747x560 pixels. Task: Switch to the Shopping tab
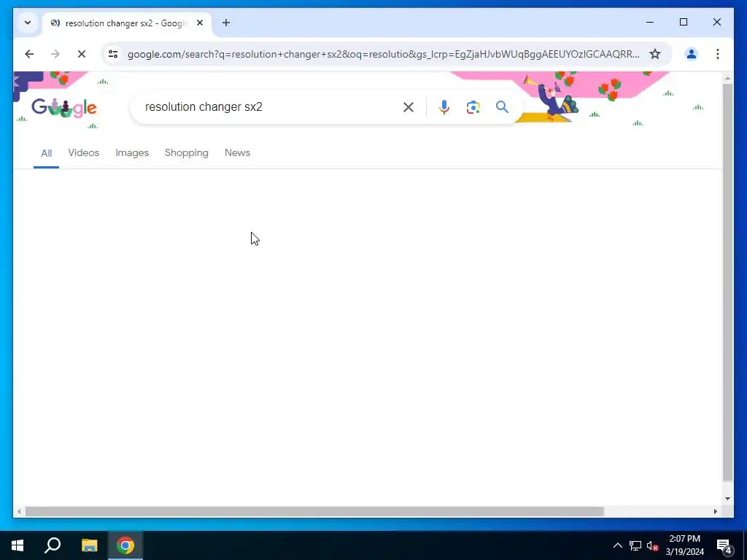[x=187, y=153]
